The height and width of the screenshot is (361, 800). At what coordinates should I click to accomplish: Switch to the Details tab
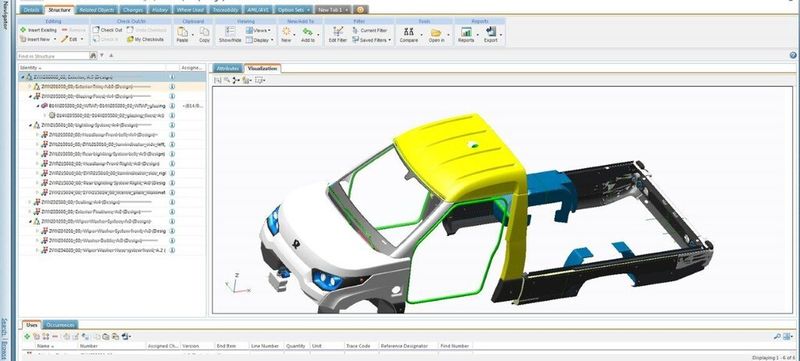point(31,10)
